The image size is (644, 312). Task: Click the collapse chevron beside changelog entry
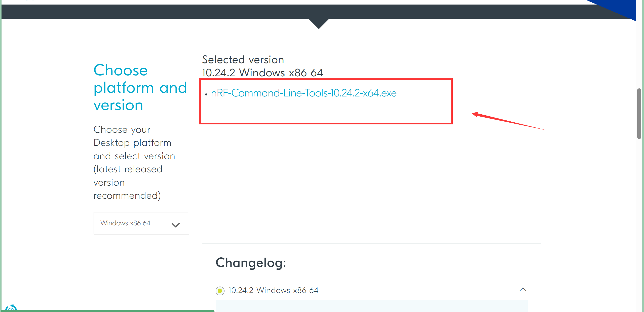pos(523,290)
